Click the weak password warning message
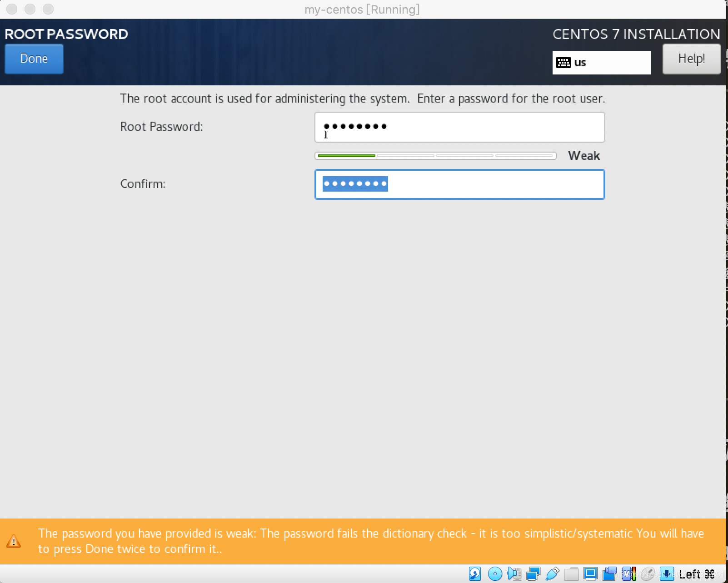This screenshot has height=583, width=728. (371, 541)
